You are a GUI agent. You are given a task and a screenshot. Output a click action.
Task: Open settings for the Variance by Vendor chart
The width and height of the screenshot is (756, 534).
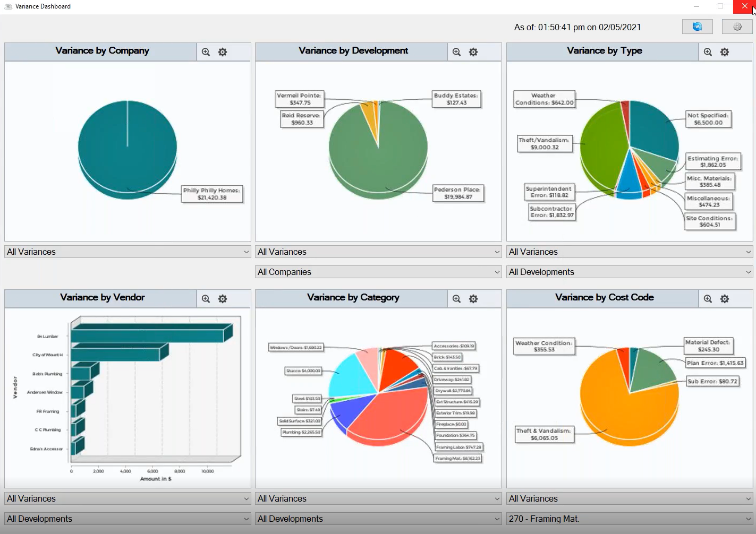(x=223, y=298)
